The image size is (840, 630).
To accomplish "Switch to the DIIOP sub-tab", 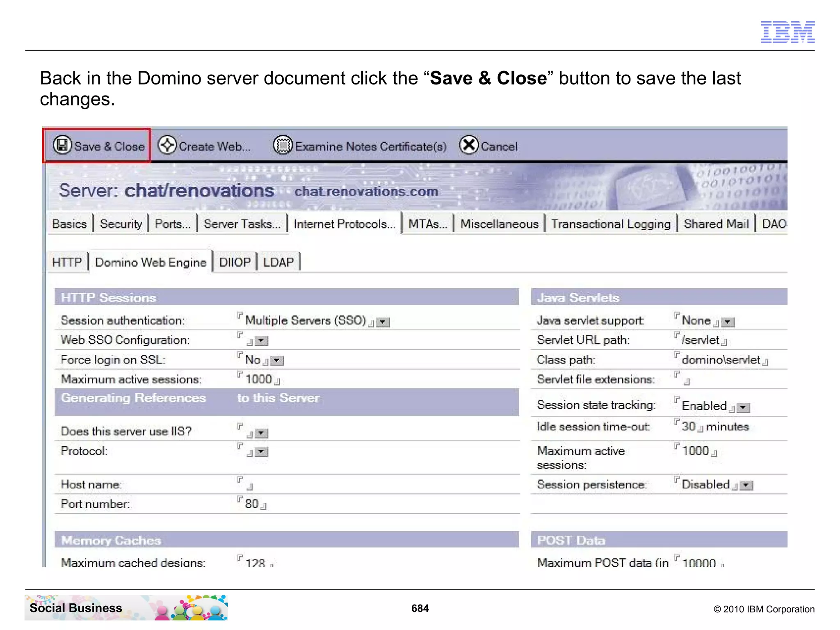I will pyautogui.click(x=235, y=262).
